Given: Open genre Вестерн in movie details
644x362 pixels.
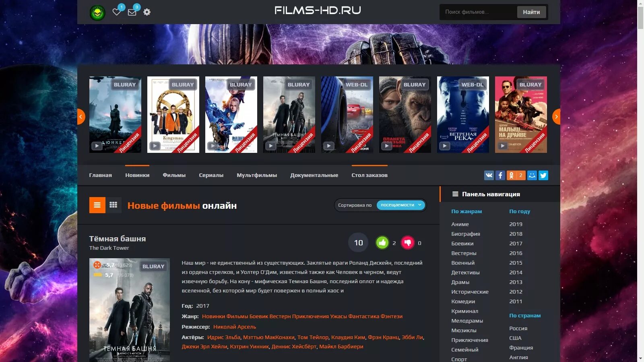Looking at the screenshot, I should pos(280,316).
